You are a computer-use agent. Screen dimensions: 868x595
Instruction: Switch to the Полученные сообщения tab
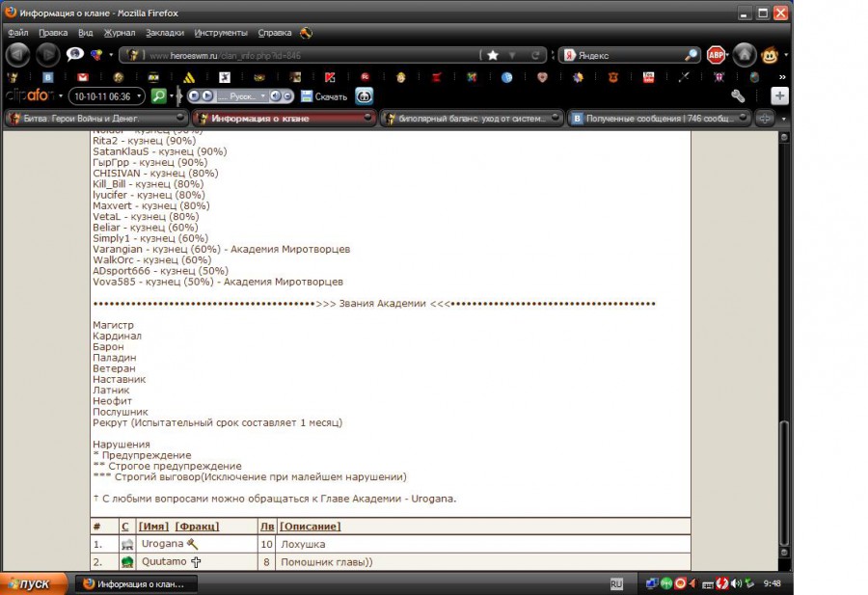click(660, 118)
